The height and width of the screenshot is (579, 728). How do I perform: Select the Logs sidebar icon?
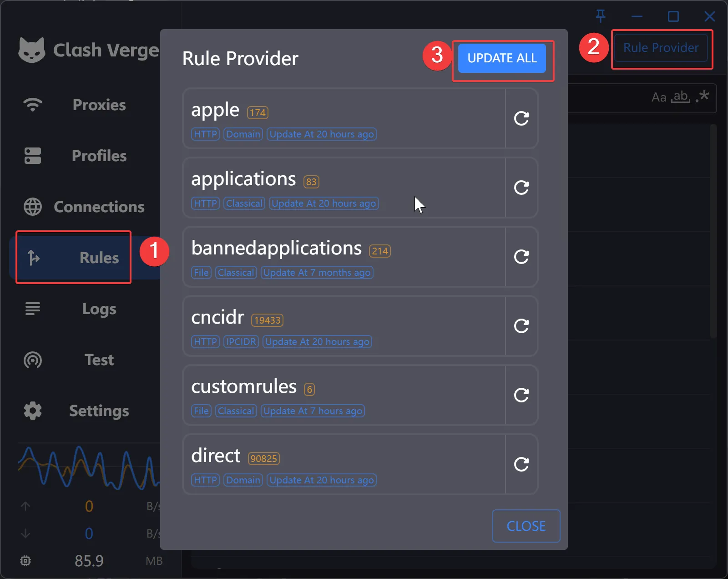point(32,309)
